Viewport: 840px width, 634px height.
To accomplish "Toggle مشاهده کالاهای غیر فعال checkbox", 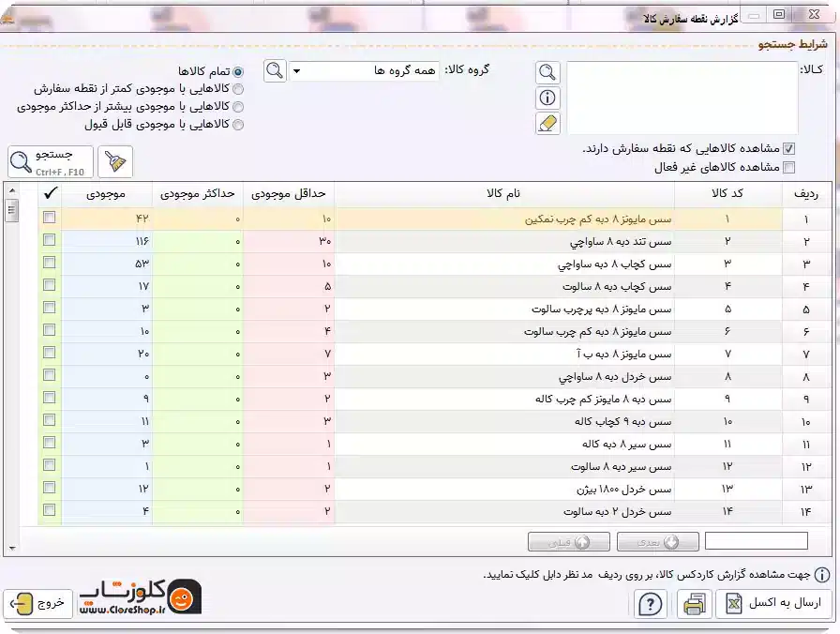I will tap(788, 167).
